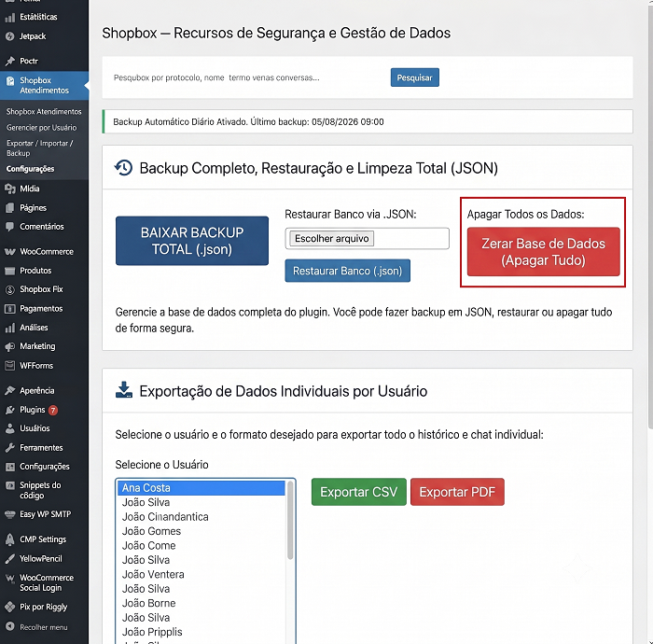The image size is (653, 644).
Task: Click Restaurar Banco (.json) button
Action: [x=347, y=271]
